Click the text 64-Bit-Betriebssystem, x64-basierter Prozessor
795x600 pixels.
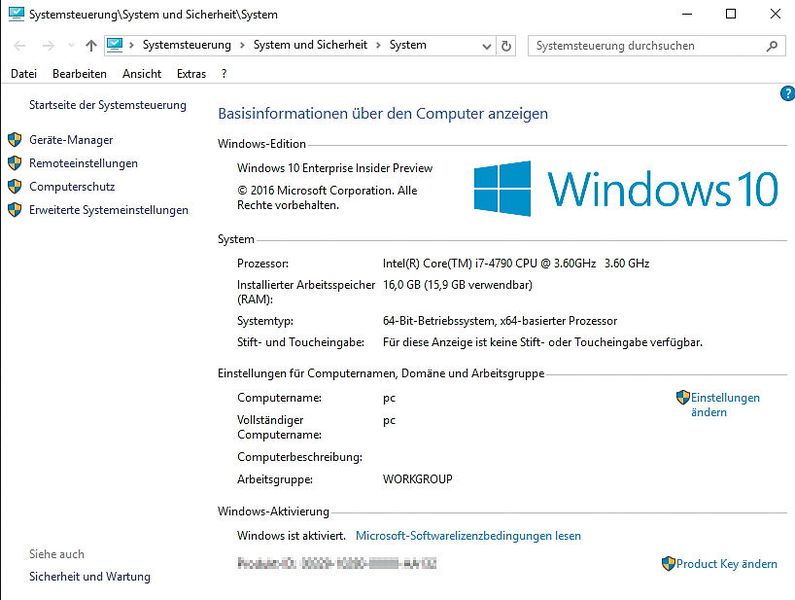[500, 321]
